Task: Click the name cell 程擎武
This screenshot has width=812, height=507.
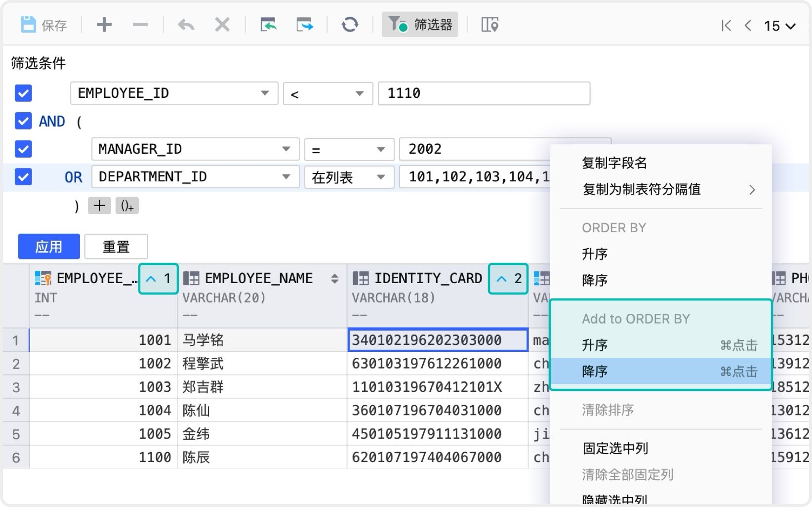Action: (x=262, y=364)
